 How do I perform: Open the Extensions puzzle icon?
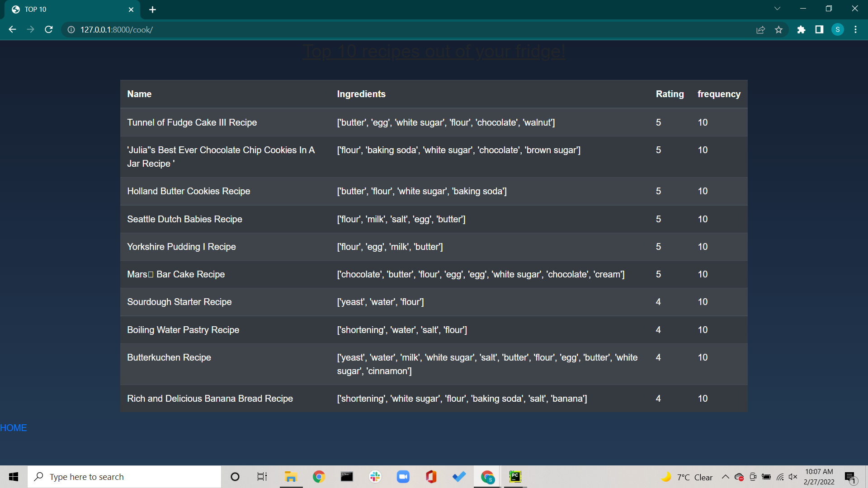tap(801, 30)
